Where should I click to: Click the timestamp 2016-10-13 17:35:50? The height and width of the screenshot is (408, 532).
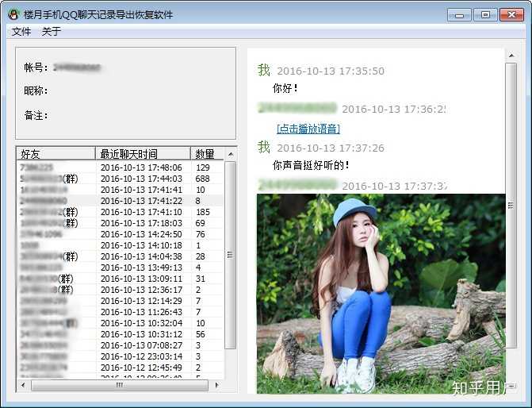click(331, 71)
